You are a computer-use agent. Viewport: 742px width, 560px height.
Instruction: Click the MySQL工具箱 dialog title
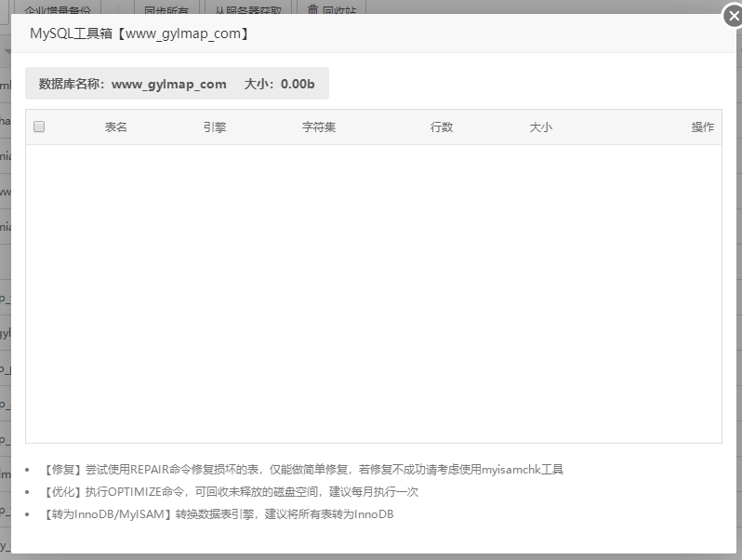(x=140, y=33)
